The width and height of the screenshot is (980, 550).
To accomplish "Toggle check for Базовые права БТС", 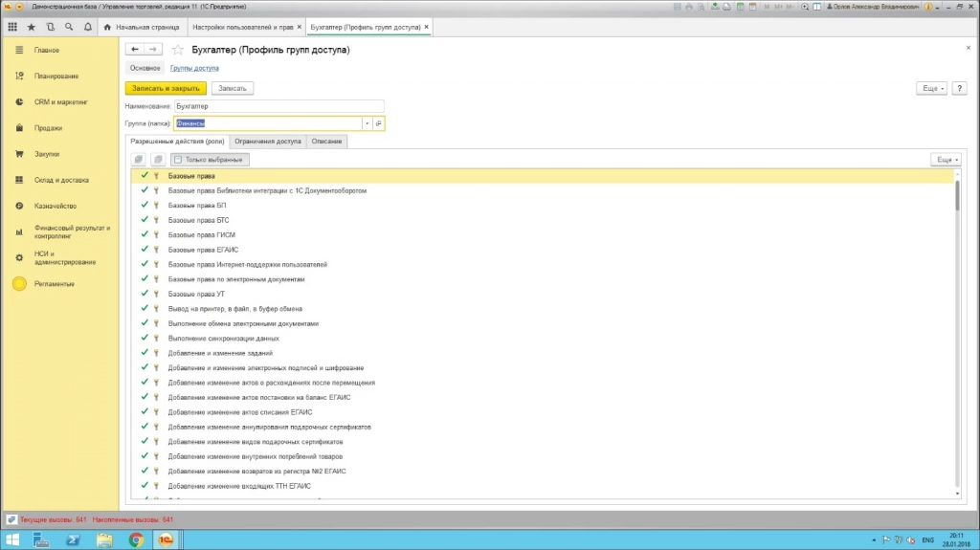I will [x=145, y=220].
